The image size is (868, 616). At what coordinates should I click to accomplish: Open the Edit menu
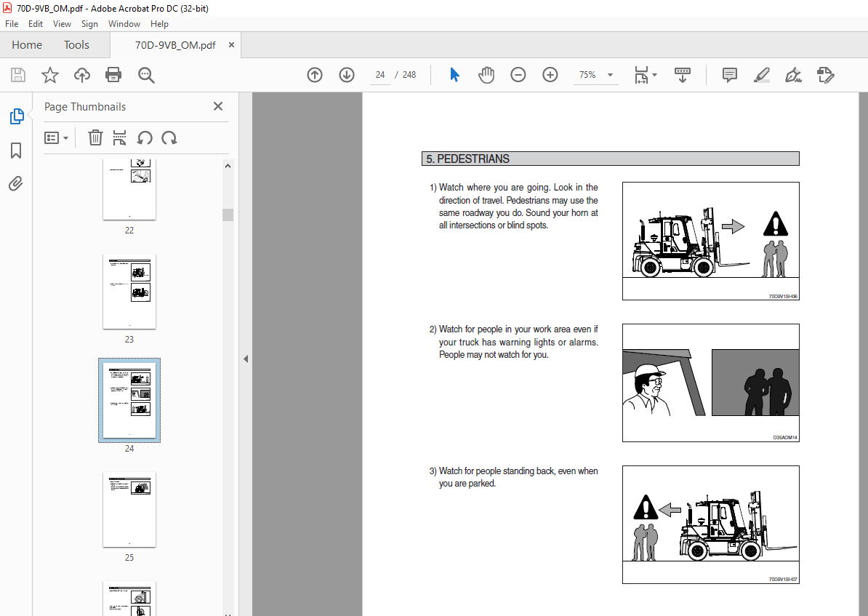[x=36, y=24]
